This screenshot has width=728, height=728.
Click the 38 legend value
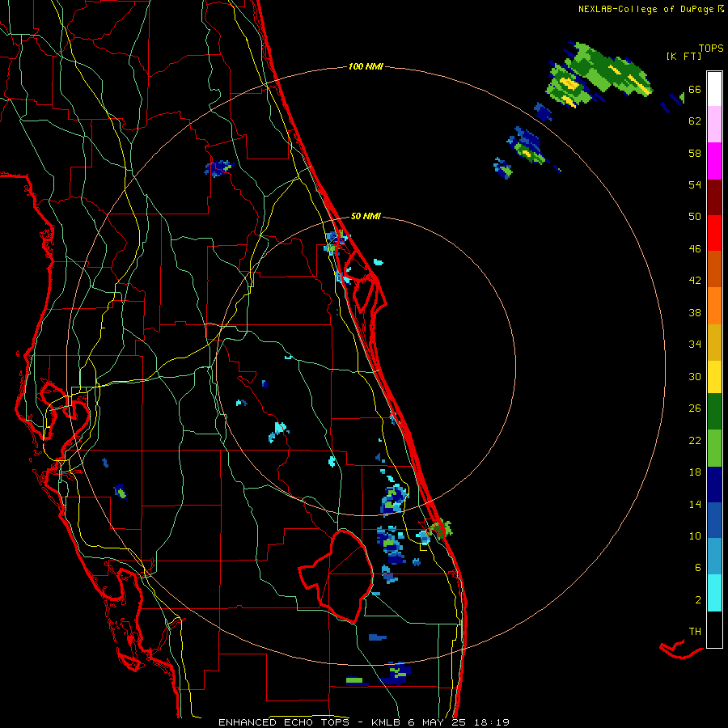tap(695, 312)
